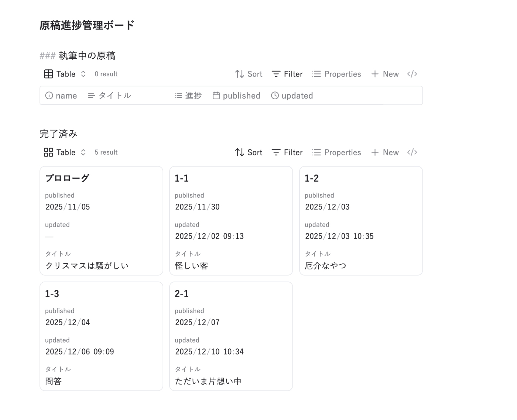517x420 pixels.
Task: Click the calendar icon on published column
Action: click(x=216, y=96)
